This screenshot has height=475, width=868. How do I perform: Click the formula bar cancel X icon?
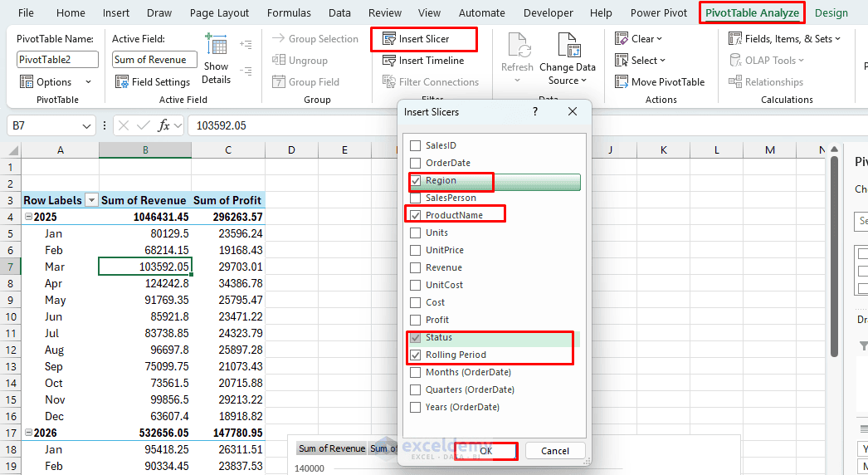coord(124,126)
